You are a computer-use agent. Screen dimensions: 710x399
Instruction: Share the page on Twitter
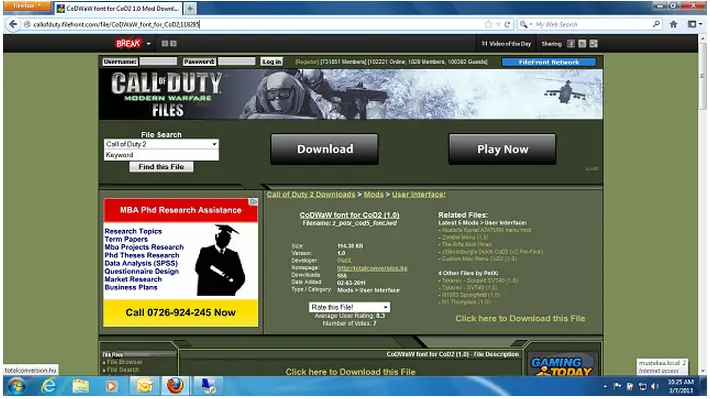pos(582,44)
